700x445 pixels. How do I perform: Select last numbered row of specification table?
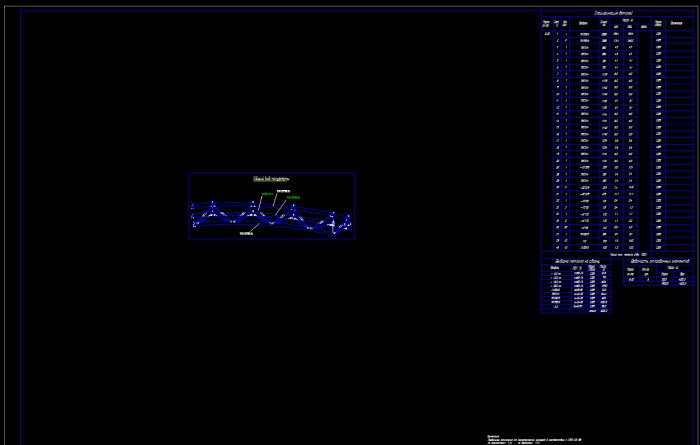coord(618,248)
